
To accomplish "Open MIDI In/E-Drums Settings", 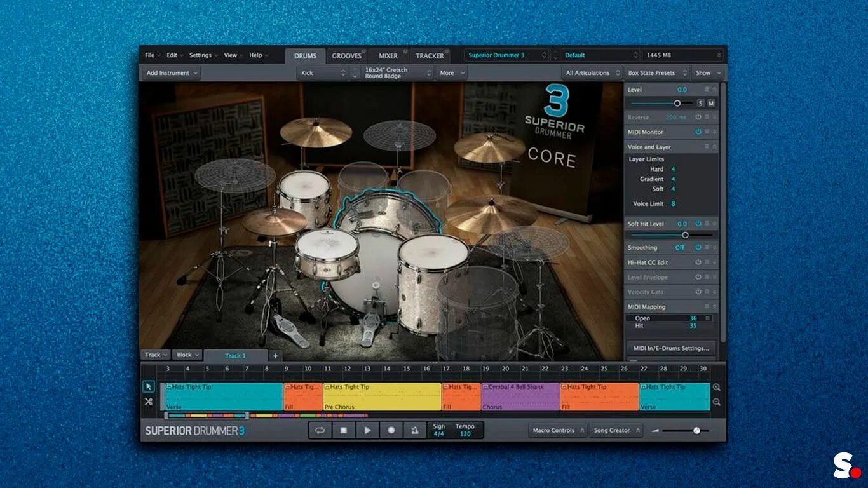I will coord(671,348).
